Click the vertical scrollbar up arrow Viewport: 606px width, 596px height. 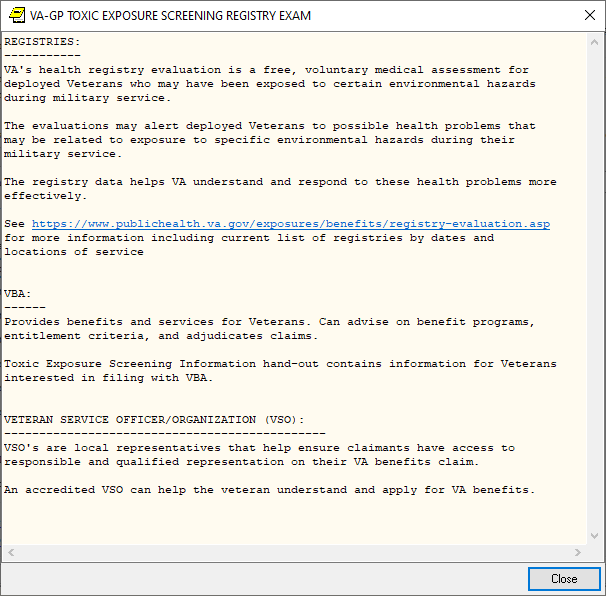[595, 43]
